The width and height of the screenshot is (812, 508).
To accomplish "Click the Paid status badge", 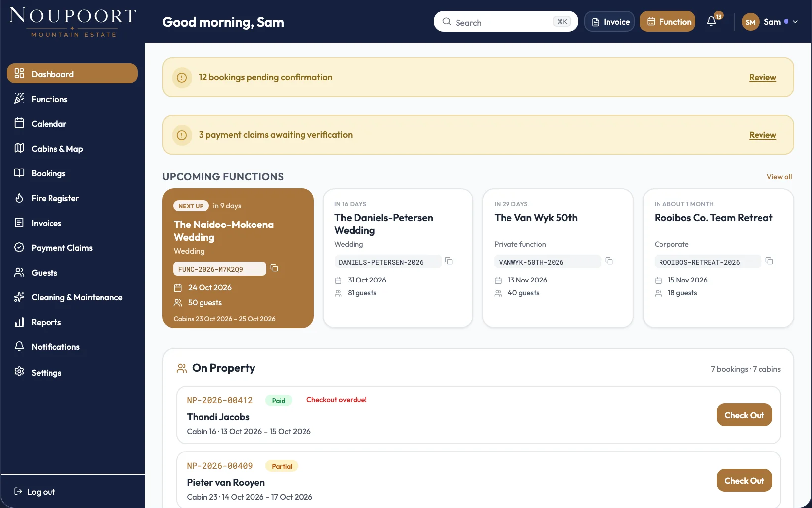I will click(279, 400).
